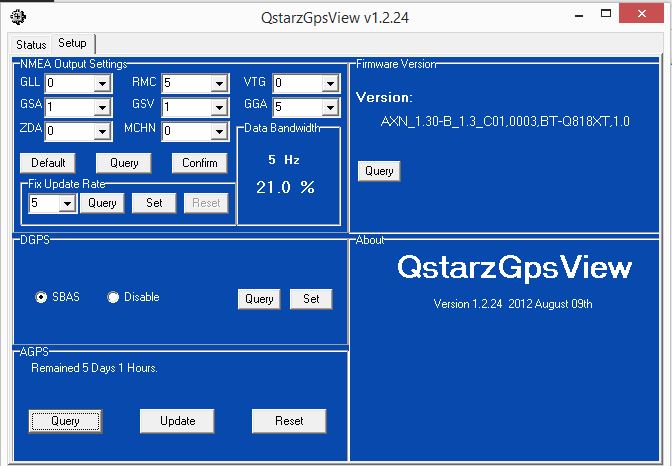Click the large QstarzGpsView About logo
This screenshot has width=672, height=466.
pos(514,267)
